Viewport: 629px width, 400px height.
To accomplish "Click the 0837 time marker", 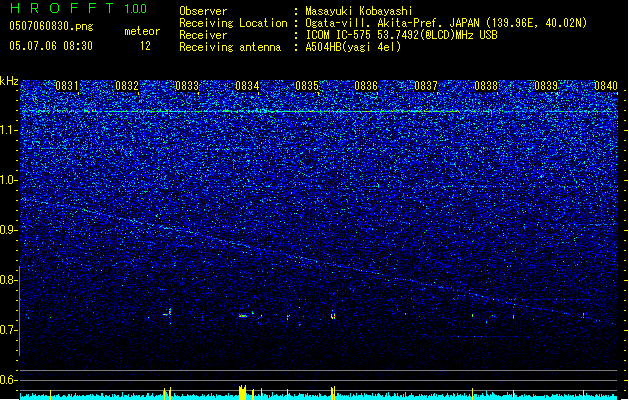I will point(426,86).
